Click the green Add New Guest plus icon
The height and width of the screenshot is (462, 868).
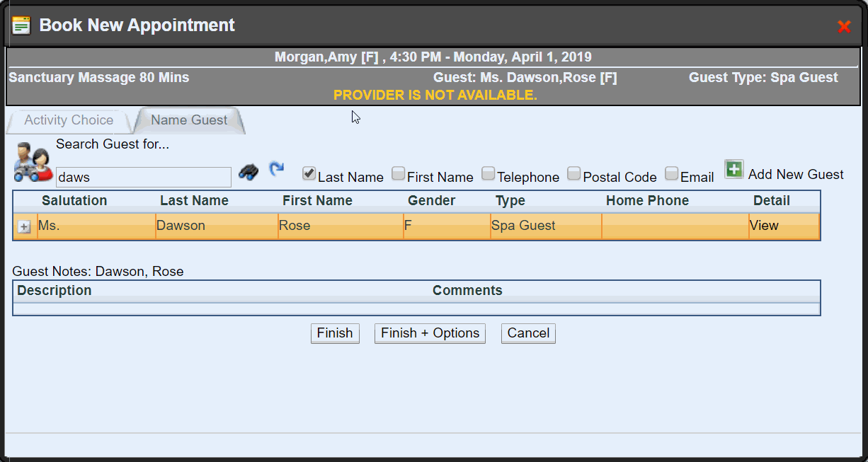click(734, 170)
